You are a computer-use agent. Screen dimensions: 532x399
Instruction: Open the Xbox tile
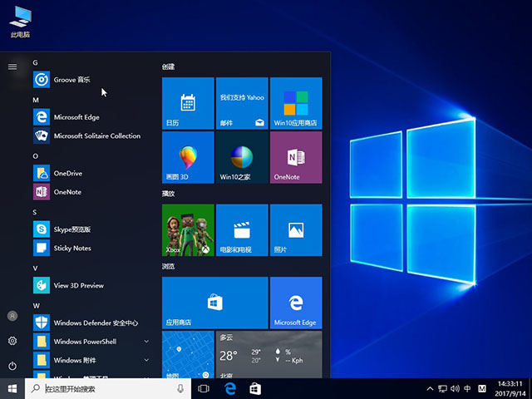tap(188, 230)
